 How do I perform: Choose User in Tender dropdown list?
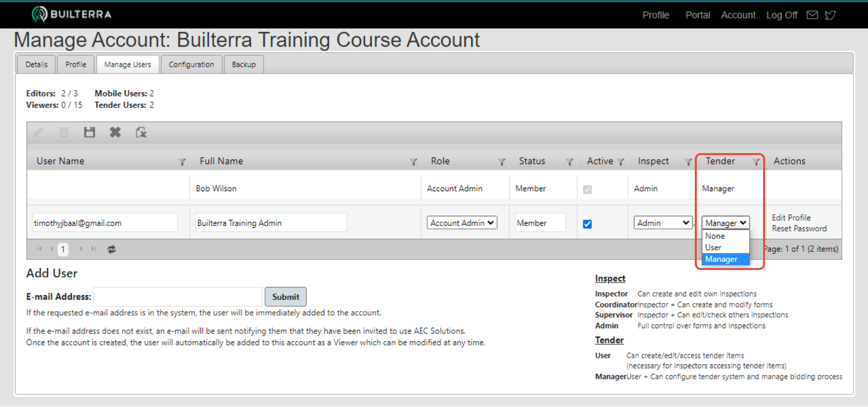725,247
